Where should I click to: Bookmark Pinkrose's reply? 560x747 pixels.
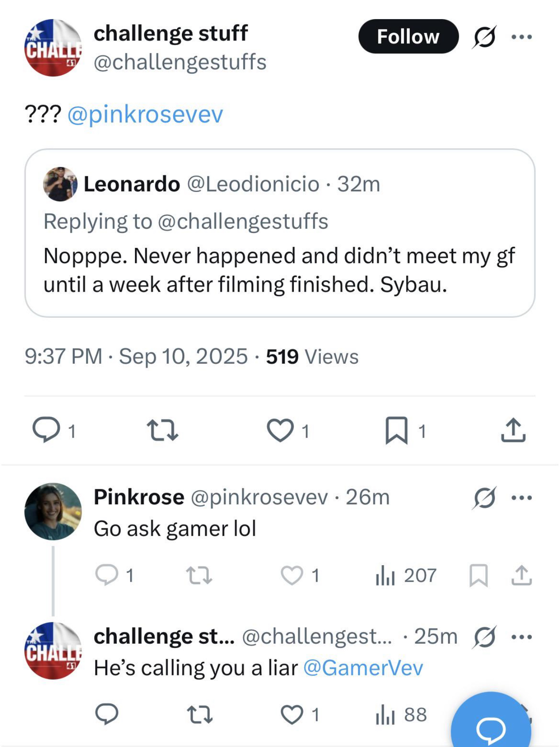[x=478, y=576]
